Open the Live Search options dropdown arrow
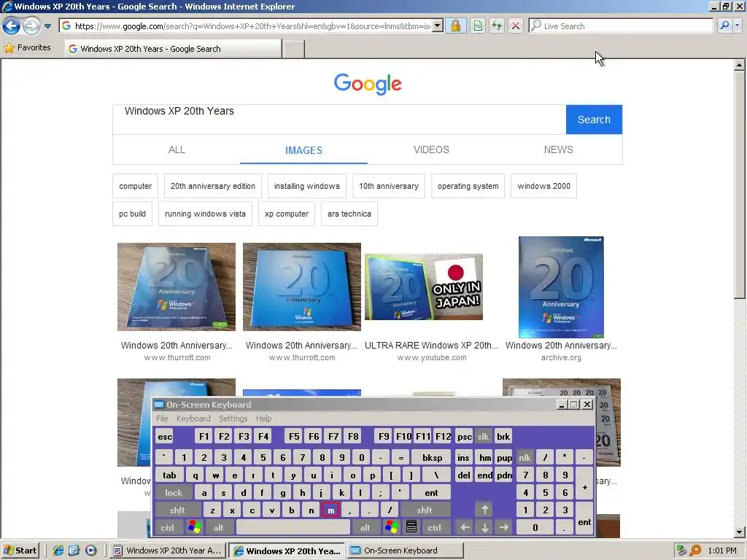747x560 pixels. [738, 26]
